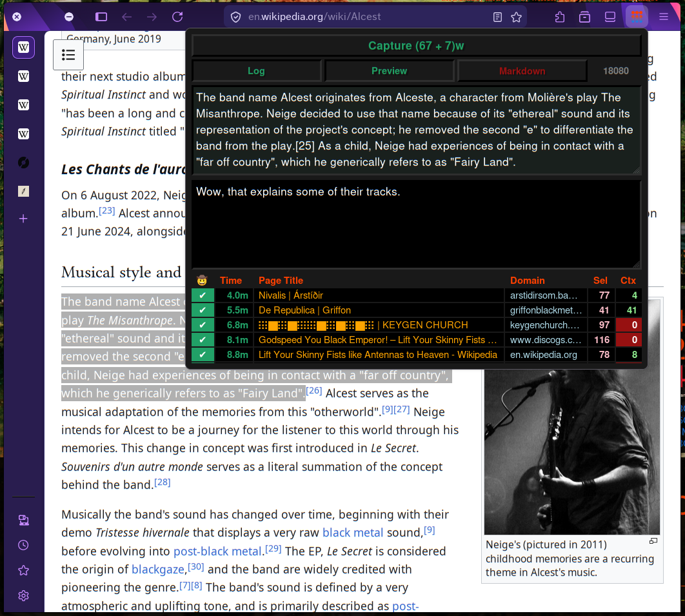The height and width of the screenshot is (616, 685).
Task: Click the orange grid extension icon in toolbar
Action: point(636,15)
